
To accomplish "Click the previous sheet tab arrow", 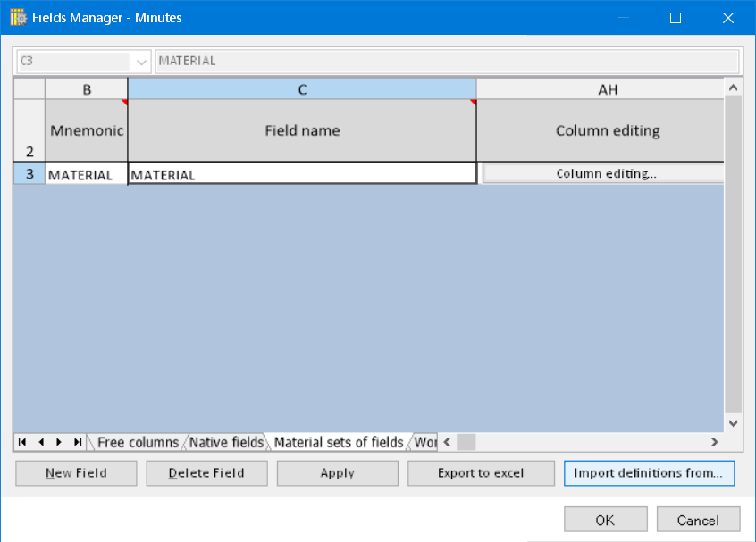I will click(40, 442).
